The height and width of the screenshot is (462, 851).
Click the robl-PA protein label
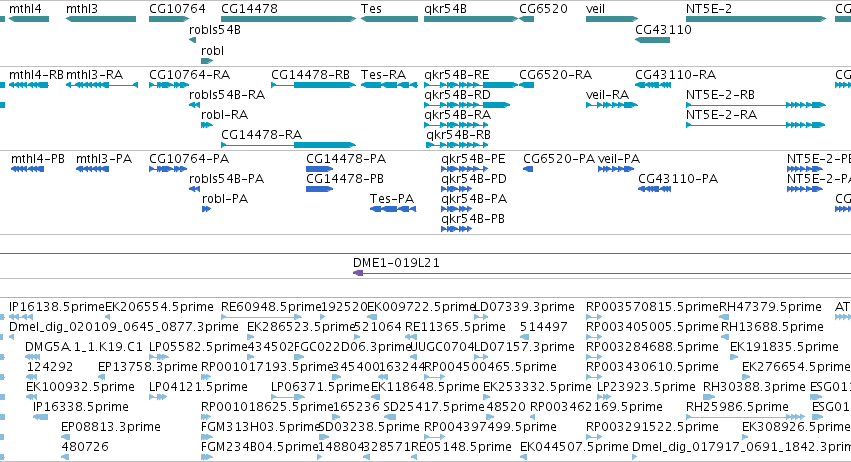[225, 199]
